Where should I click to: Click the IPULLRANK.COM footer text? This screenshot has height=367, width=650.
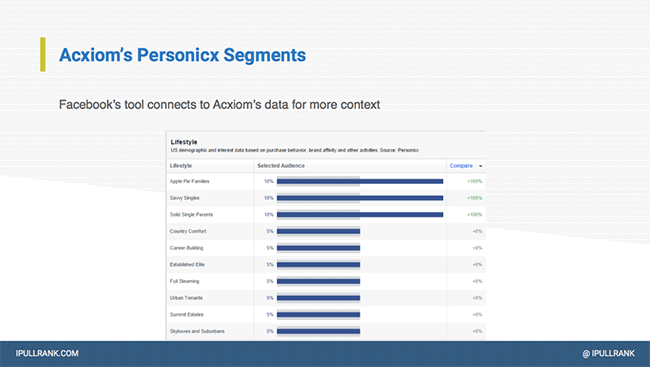click(47, 353)
